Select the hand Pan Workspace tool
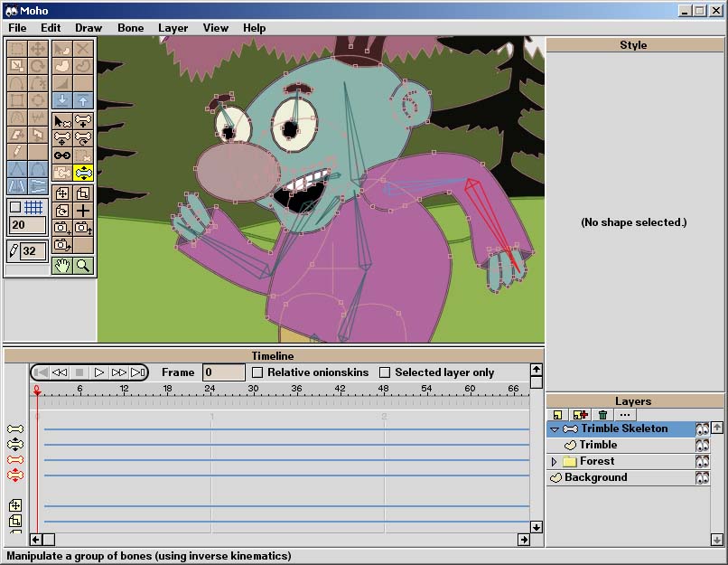 [62, 266]
